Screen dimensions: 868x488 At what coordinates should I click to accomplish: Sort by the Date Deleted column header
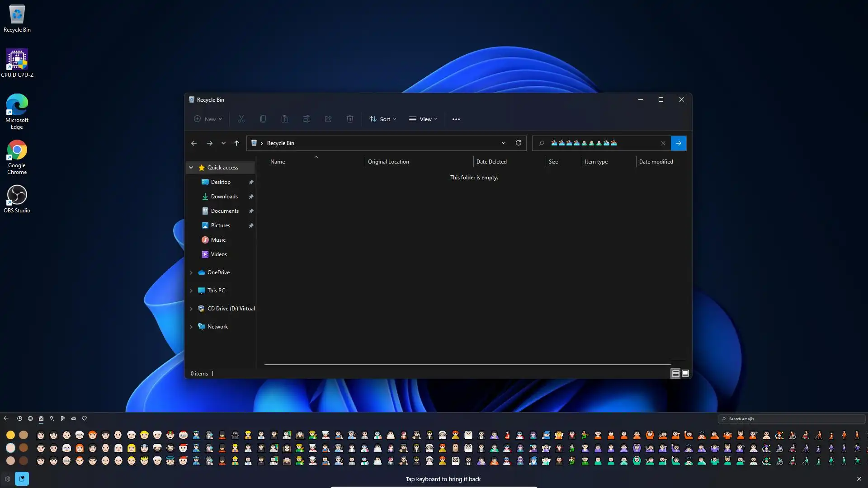coord(491,162)
